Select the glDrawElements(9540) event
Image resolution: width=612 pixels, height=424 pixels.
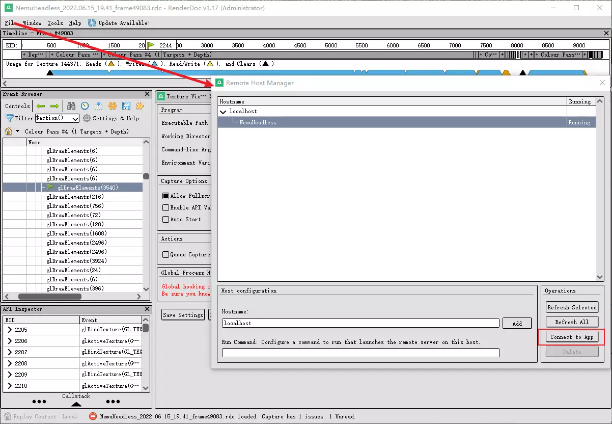(73, 187)
